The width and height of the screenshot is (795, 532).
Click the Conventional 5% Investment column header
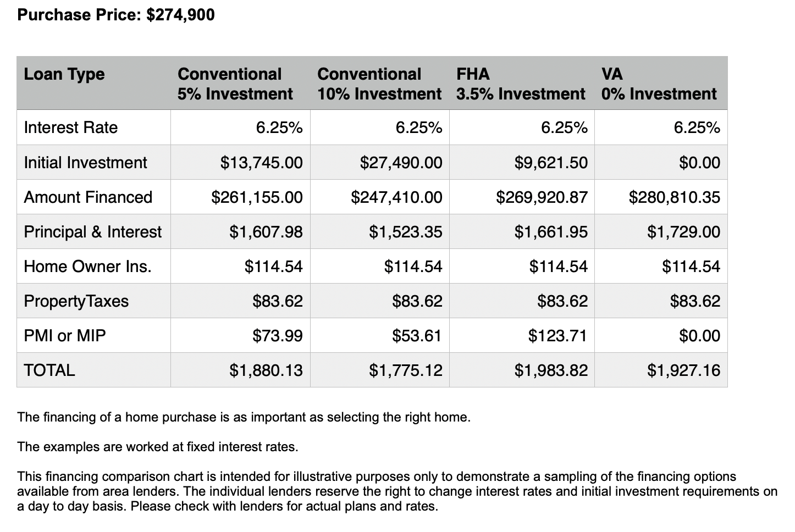[235, 84]
